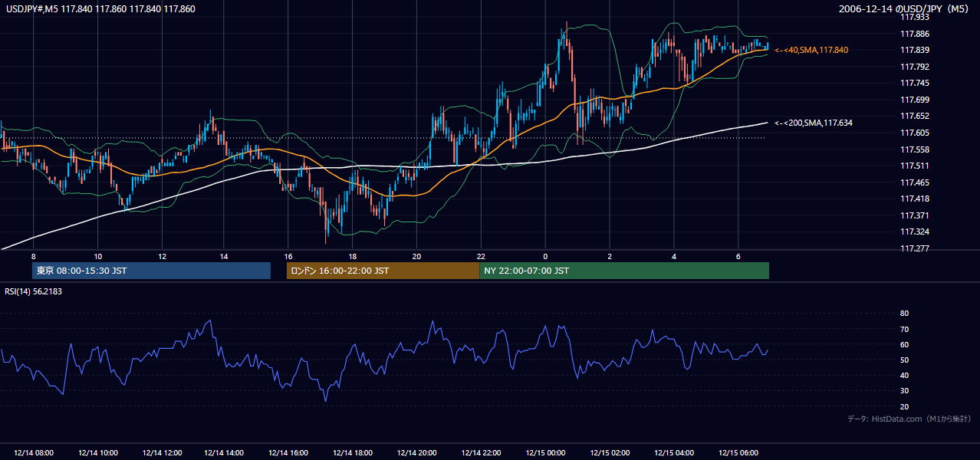The image size is (980, 460).
Task: Click the 117.558 price axis label
Action: pyautogui.click(x=914, y=149)
